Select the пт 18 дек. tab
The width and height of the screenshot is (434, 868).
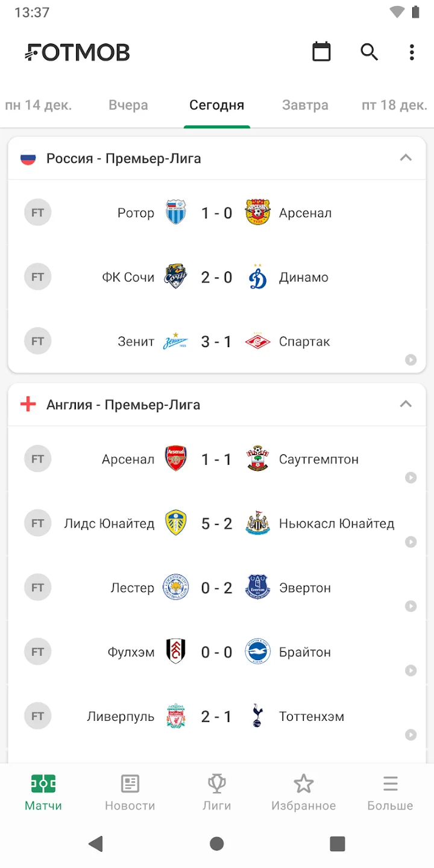[394, 105]
